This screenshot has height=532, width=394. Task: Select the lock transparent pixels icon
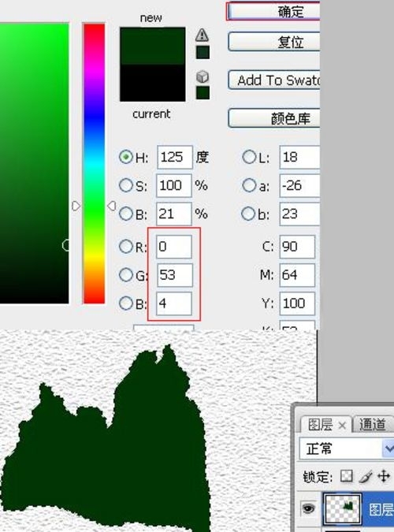click(347, 476)
